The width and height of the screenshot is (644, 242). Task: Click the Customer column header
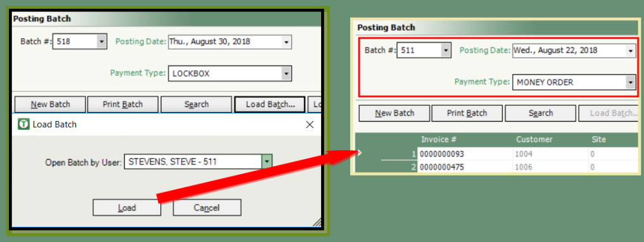click(534, 139)
